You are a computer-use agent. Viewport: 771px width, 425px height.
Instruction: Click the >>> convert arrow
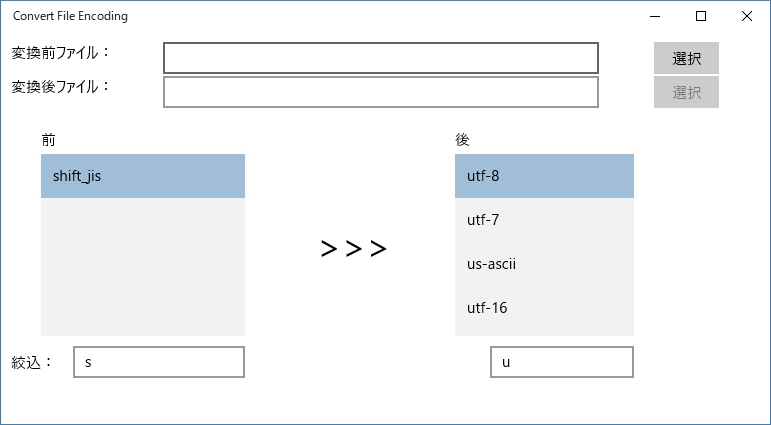point(354,249)
